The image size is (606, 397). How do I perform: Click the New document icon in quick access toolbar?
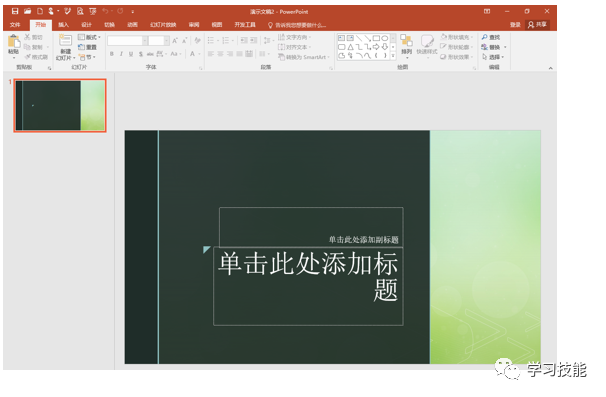pos(40,11)
